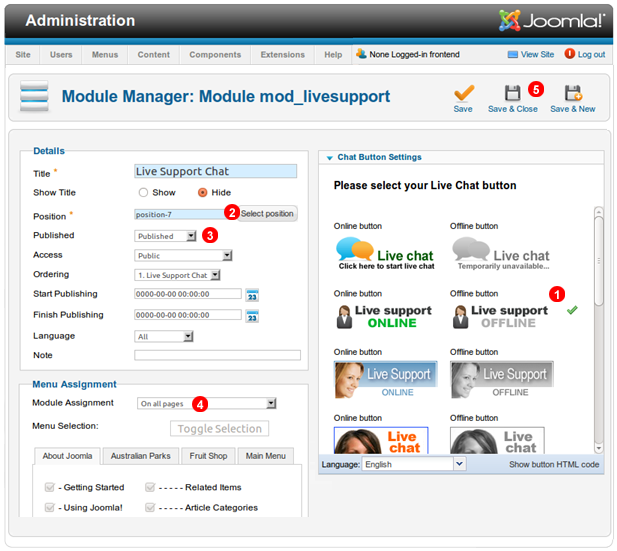This screenshot has width=617, height=551.
Task: Select the Live support ONLINE button image
Action: tap(384, 316)
